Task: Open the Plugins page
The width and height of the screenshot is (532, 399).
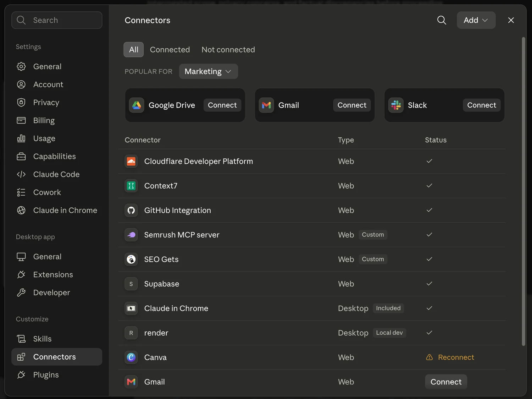Action: coord(57,375)
